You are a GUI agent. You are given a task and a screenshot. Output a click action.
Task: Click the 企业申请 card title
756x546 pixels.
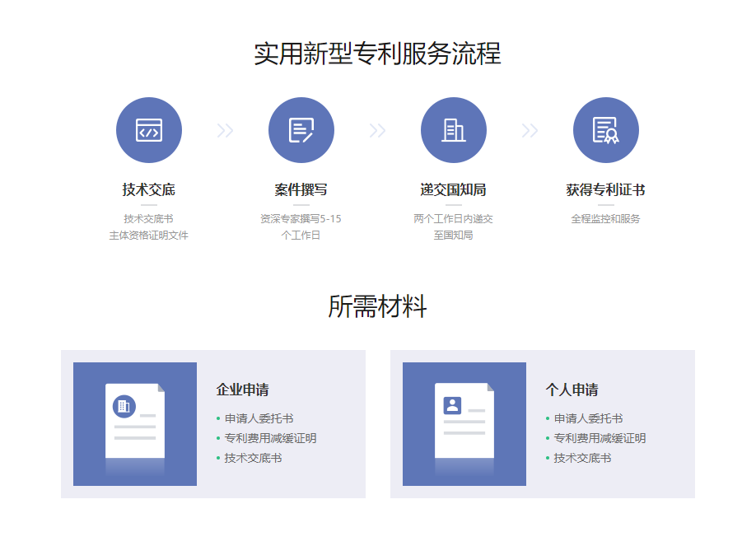point(242,390)
